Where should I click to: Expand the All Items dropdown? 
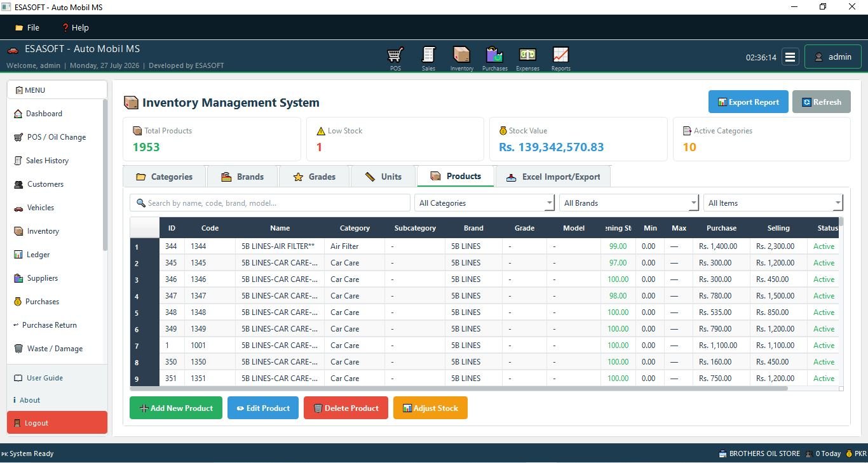click(x=773, y=203)
